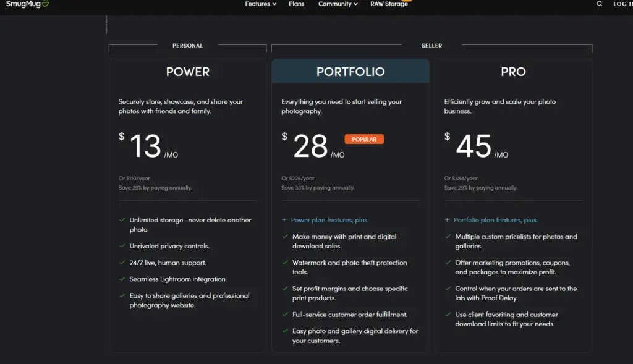The width and height of the screenshot is (633, 364).
Task: Open the search magnifier icon
Action: (599, 4)
